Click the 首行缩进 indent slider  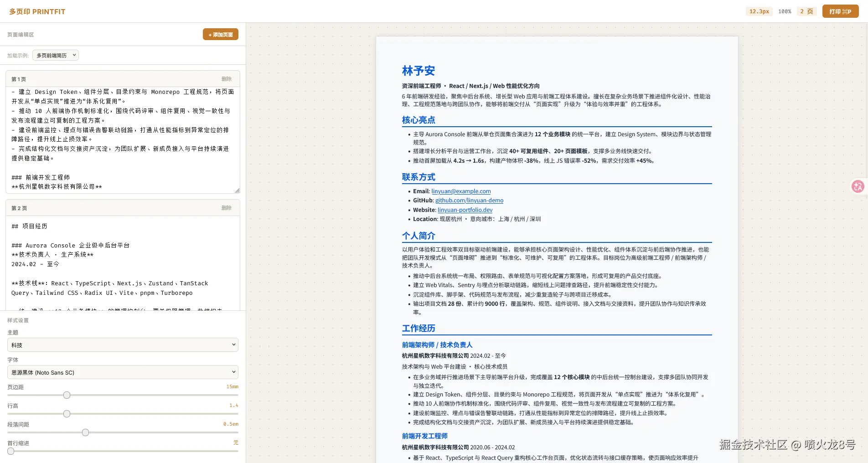(11, 451)
